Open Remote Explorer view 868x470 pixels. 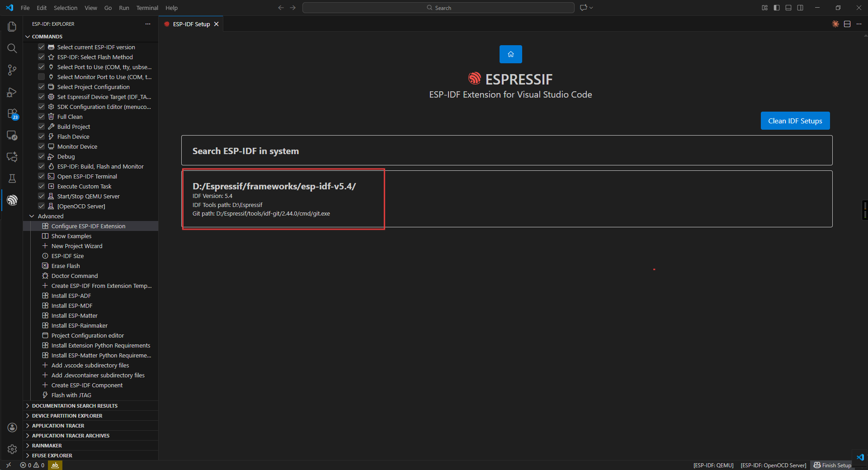(x=12, y=136)
